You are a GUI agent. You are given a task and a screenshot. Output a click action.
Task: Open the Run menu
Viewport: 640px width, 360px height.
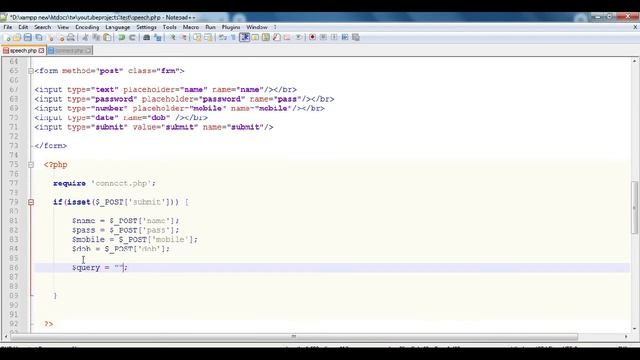coord(210,27)
